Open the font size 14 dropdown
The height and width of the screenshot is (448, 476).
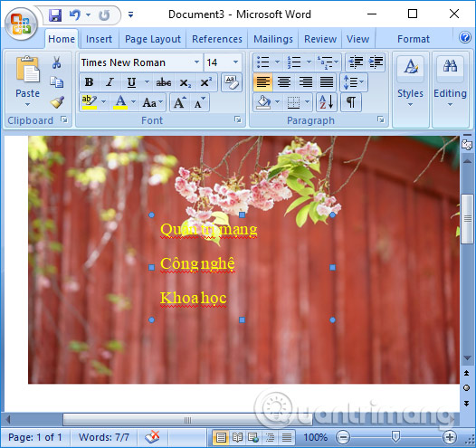235,62
